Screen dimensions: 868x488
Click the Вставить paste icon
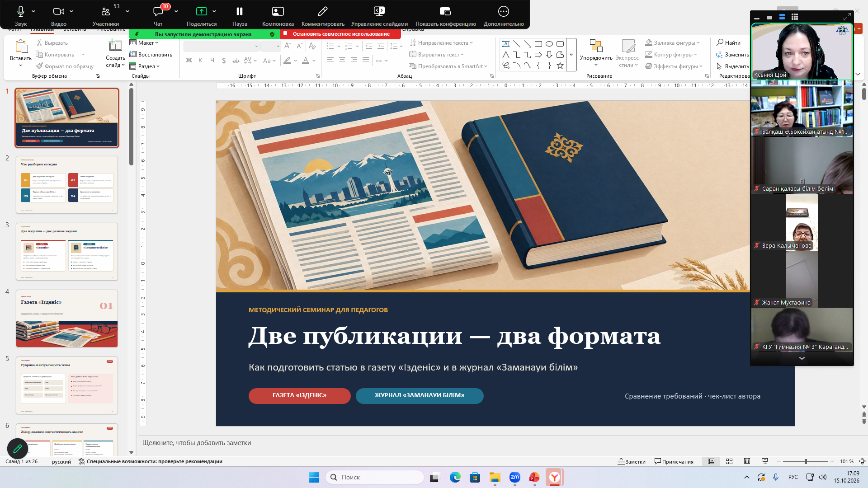(x=21, y=46)
